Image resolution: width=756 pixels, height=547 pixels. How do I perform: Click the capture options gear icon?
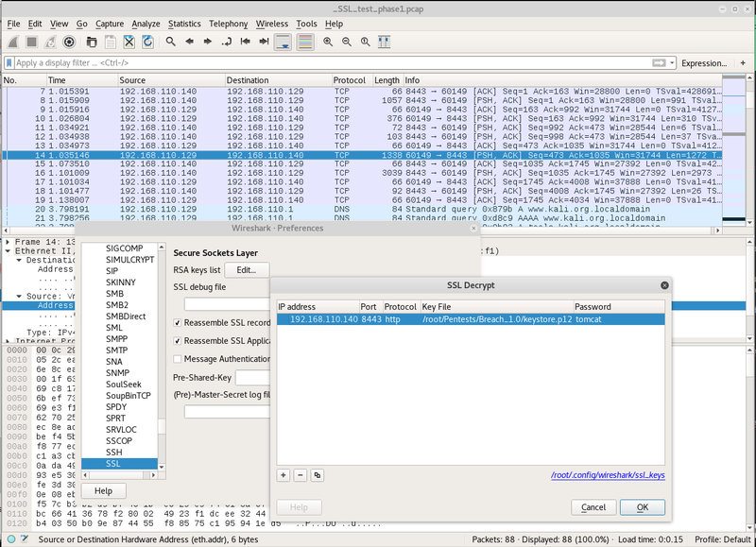tap(69, 43)
